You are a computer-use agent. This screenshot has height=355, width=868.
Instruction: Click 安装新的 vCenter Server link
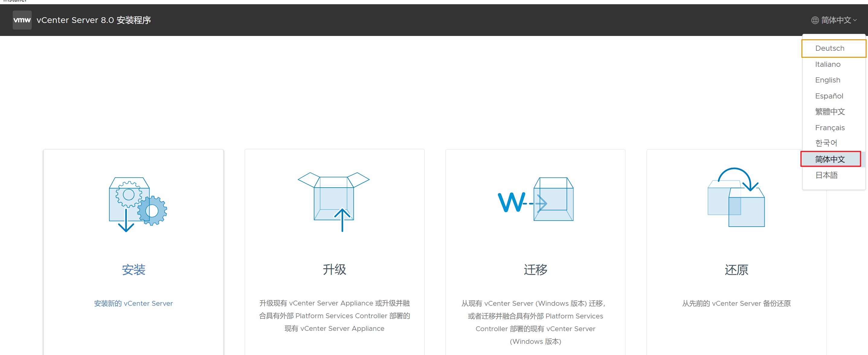pos(133,303)
